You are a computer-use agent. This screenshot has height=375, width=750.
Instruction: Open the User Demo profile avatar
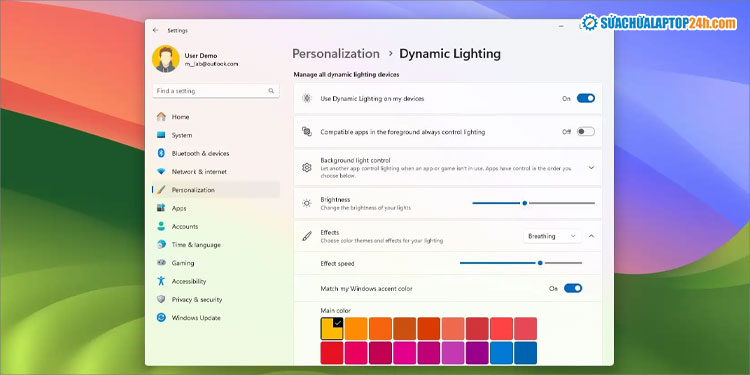[165, 59]
